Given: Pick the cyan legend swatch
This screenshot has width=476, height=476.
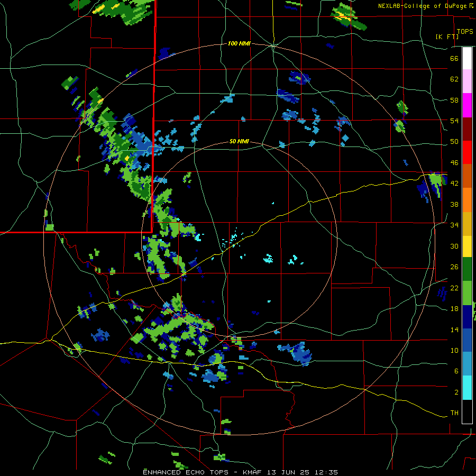Looking at the screenshot, I should pos(467,388).
